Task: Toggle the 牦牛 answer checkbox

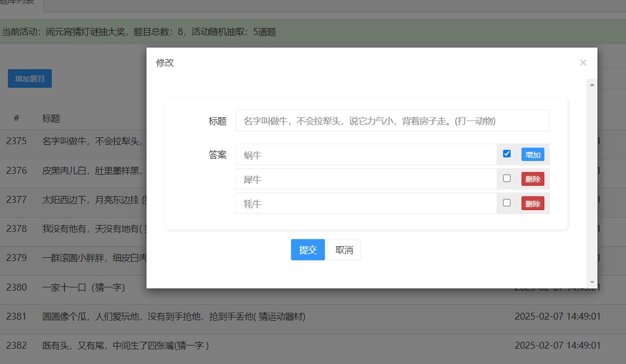Action: (x=507, y=203)
